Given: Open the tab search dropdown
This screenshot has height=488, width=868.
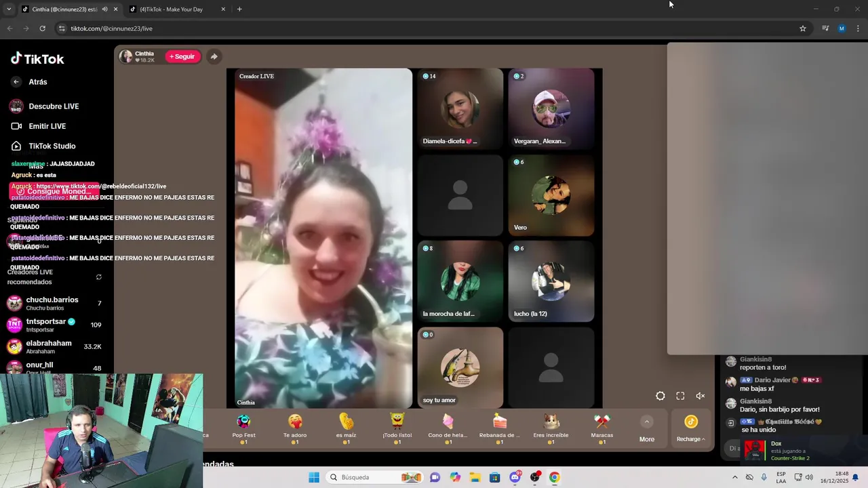Looking at the screenshot, I should pyautogui.click(x=9, y=9).
